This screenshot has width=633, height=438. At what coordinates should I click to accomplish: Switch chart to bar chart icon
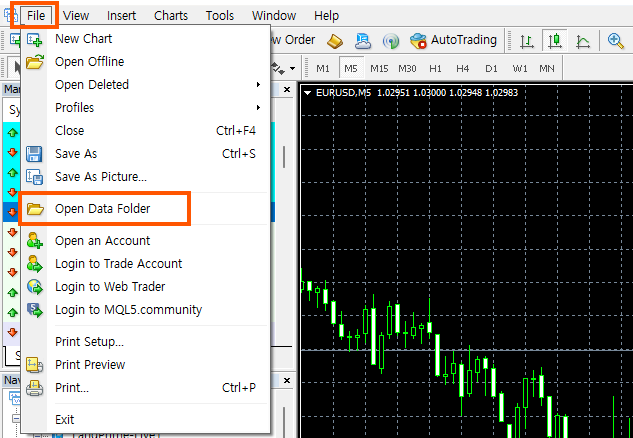point(527,41)
